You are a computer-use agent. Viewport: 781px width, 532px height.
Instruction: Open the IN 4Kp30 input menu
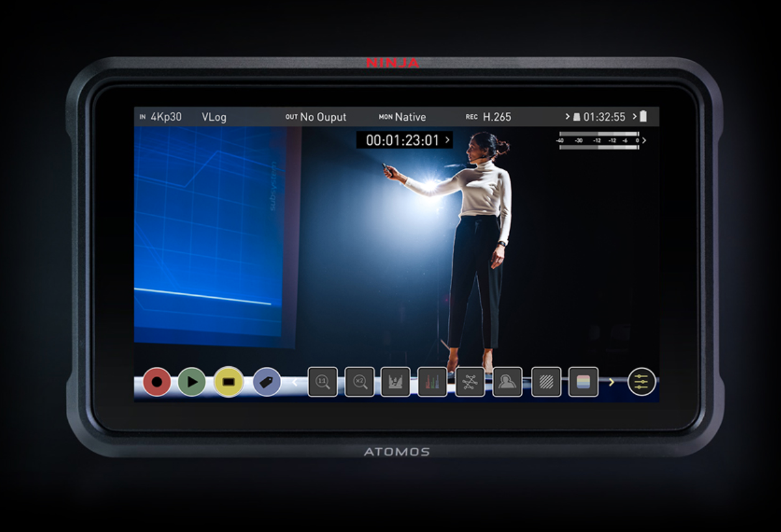tap(162, 116)
